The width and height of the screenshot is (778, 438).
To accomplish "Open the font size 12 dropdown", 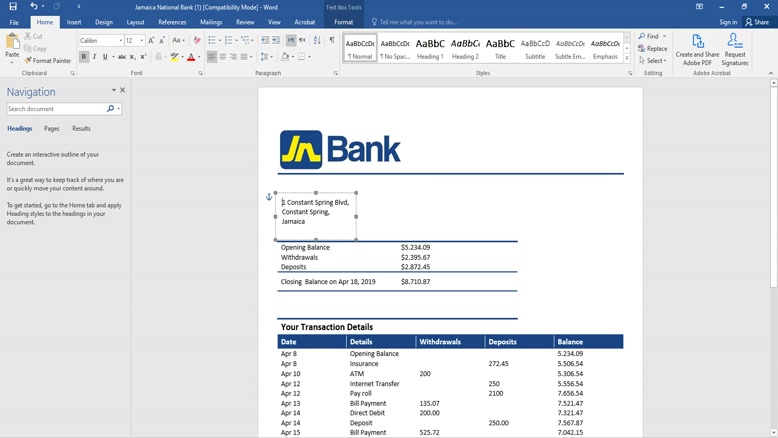I will [x=141, y=41].
